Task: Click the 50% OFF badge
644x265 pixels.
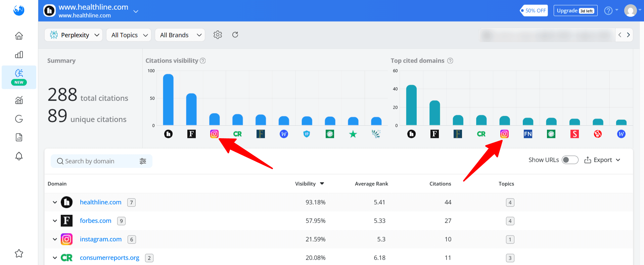Action: click(534, 11)
